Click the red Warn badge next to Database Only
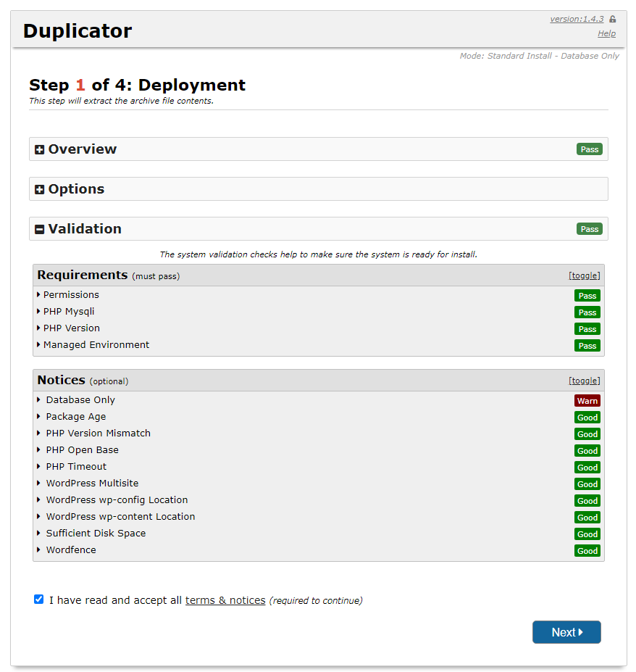636x672 pixels. (x=587, y=400)
